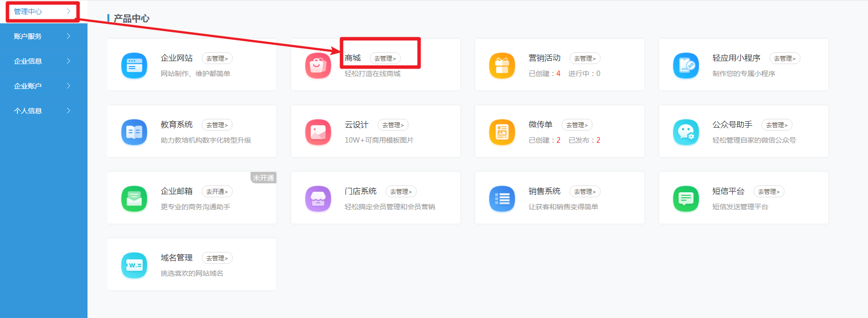Click 已创建：2 under 微传单
The height and width of the screenshot is (318, 868).
coord(544,140)
